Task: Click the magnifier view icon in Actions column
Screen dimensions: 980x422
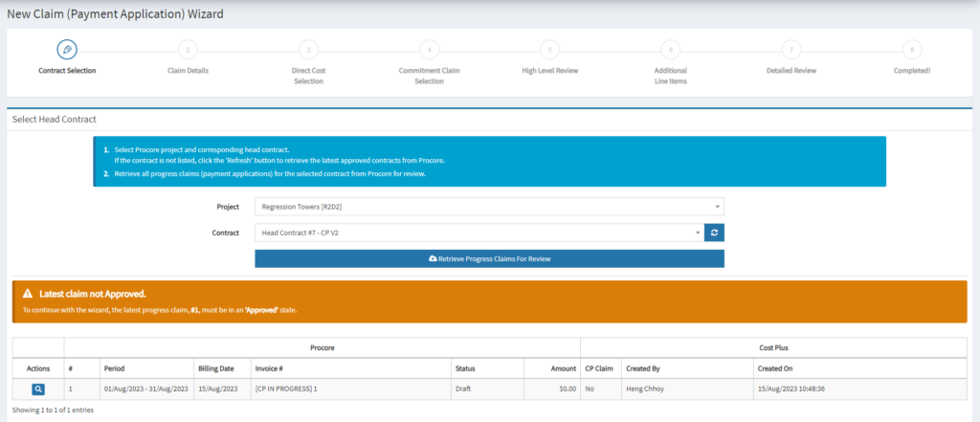Action: 37,389
